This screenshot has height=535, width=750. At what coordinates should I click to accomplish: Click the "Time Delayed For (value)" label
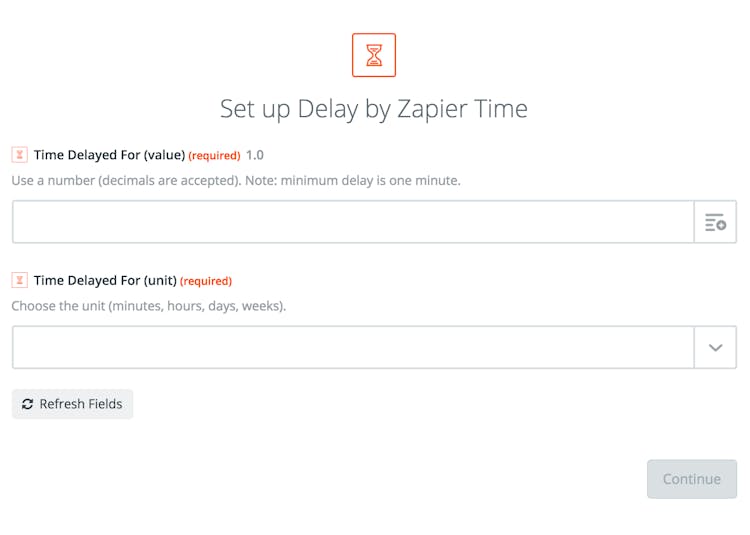point(110,155)
